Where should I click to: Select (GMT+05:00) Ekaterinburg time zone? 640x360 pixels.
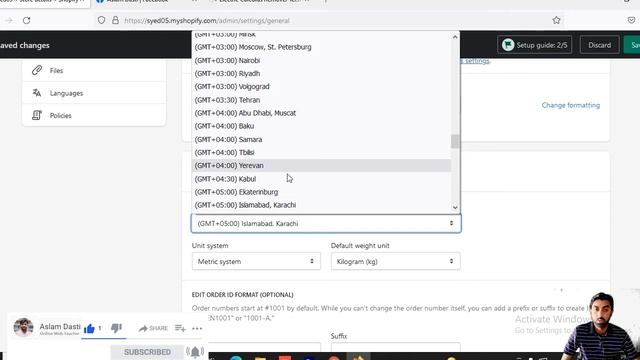click(321, 192)
